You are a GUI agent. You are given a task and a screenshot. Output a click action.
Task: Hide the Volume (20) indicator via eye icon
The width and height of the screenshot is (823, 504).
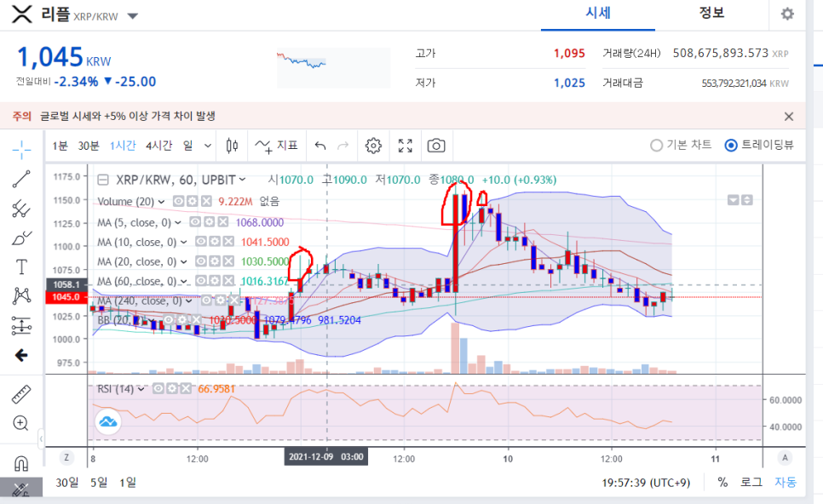tap(178, 202)
